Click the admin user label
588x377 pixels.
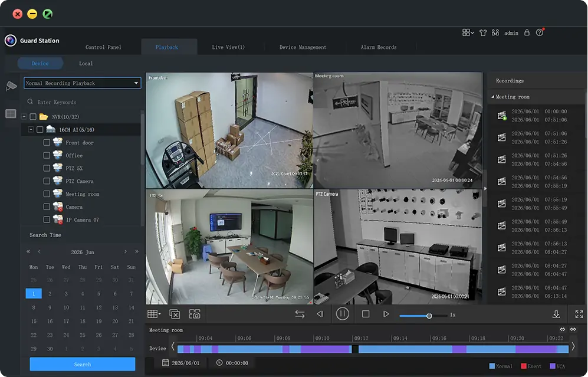pyautogui.click(x=511, y=33)
